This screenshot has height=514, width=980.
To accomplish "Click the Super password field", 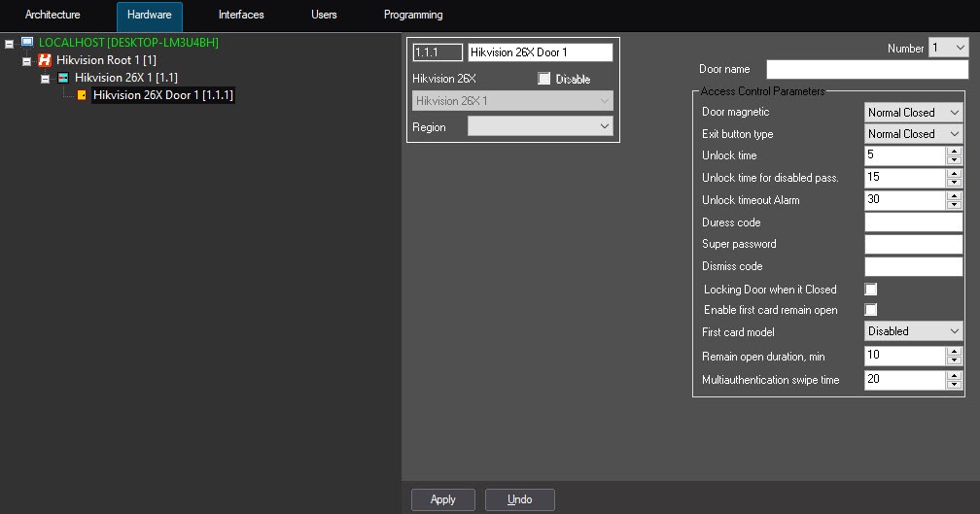I will pos(913,244).
